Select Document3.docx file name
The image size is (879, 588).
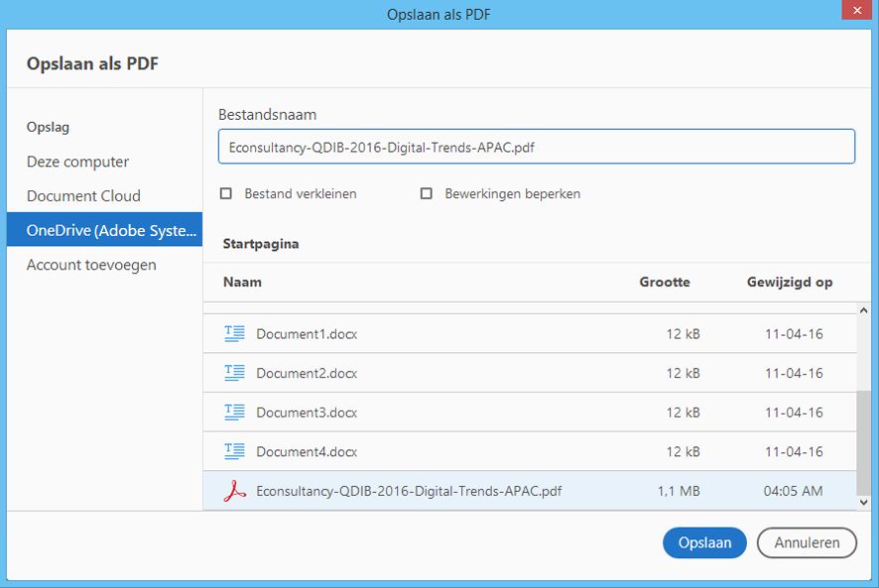307,412
